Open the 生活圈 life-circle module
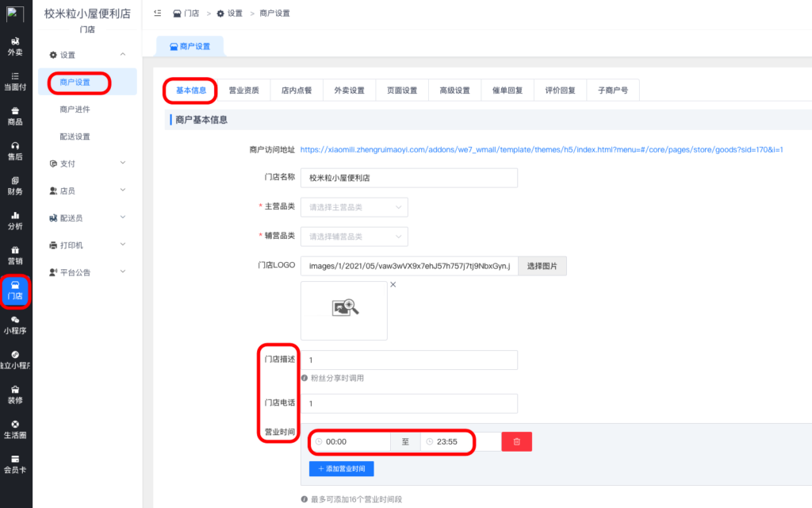Screen dimensions: 812x508 (16, 429)
